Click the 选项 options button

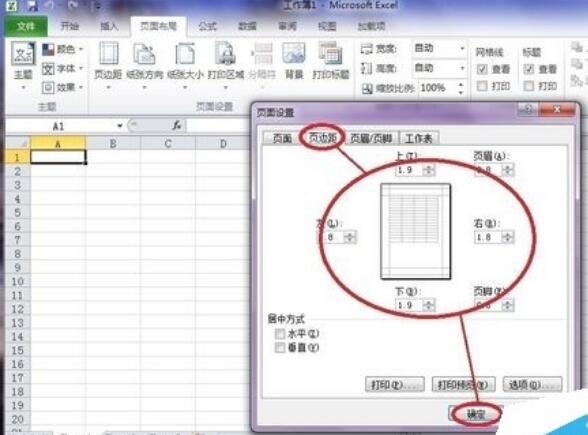[x=532, y=384]
